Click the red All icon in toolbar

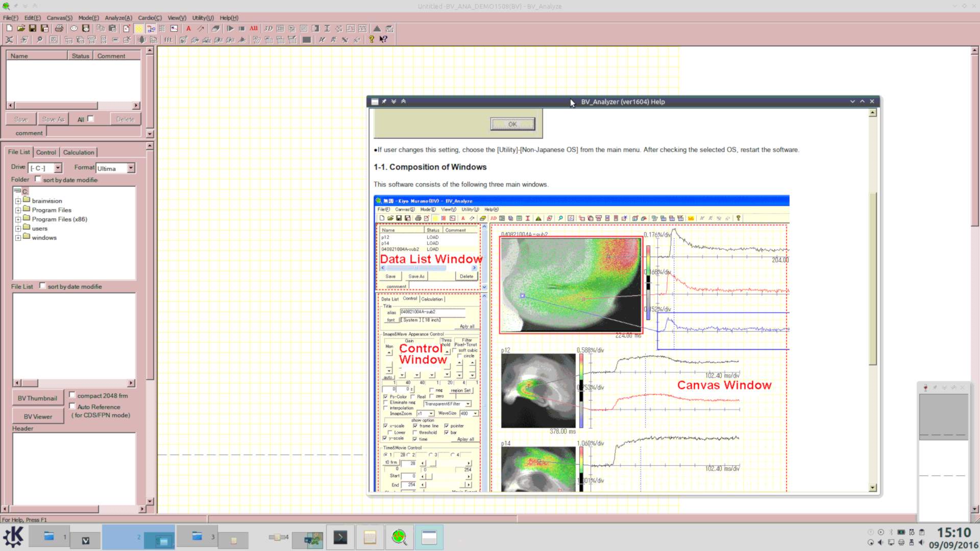pyautogui.click(x=254, y=29)
